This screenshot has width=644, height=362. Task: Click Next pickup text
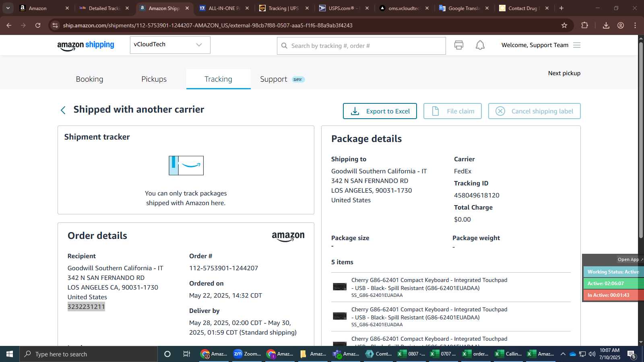coord(564,73)
